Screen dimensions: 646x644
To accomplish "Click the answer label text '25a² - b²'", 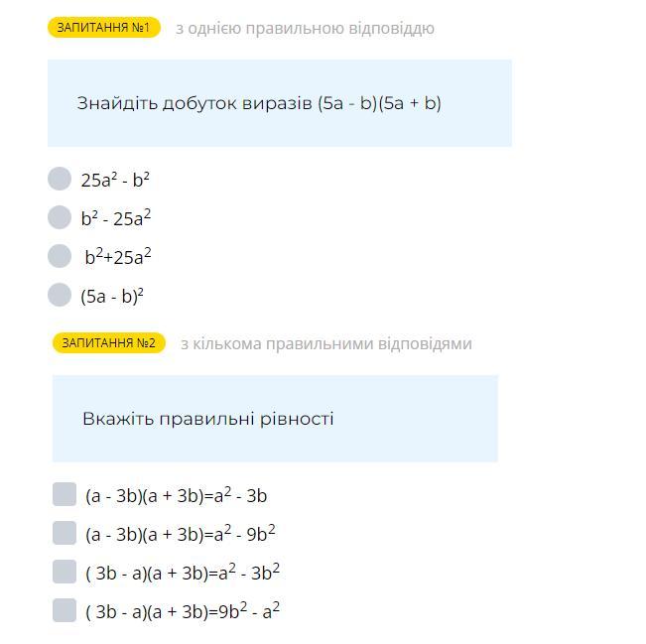I will tap(115, 180).
